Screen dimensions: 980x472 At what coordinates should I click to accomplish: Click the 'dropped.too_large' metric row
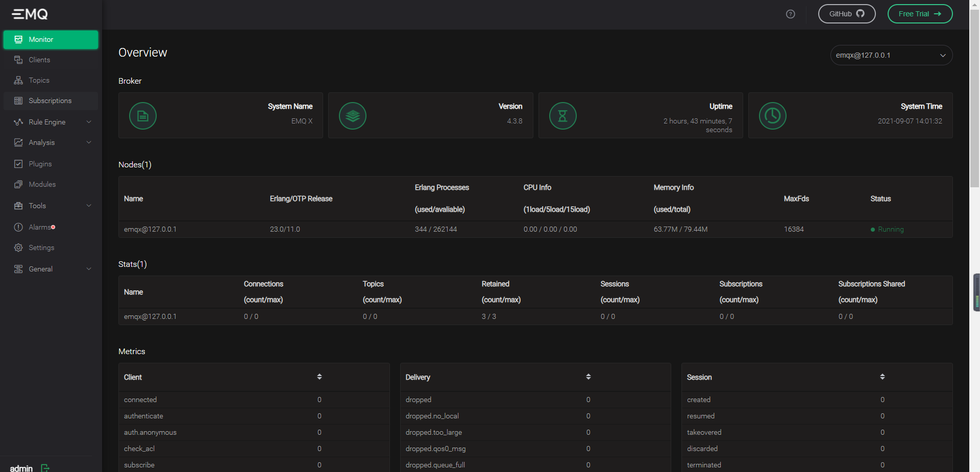coord(535,432)
